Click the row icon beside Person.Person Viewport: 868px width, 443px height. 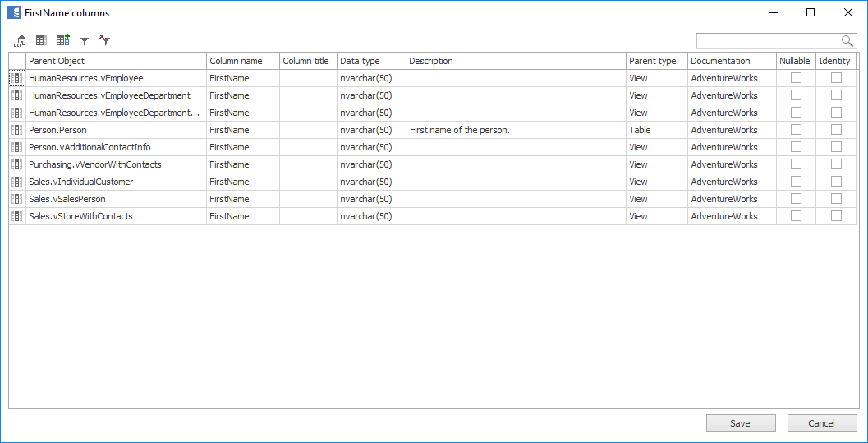(17, 130)
